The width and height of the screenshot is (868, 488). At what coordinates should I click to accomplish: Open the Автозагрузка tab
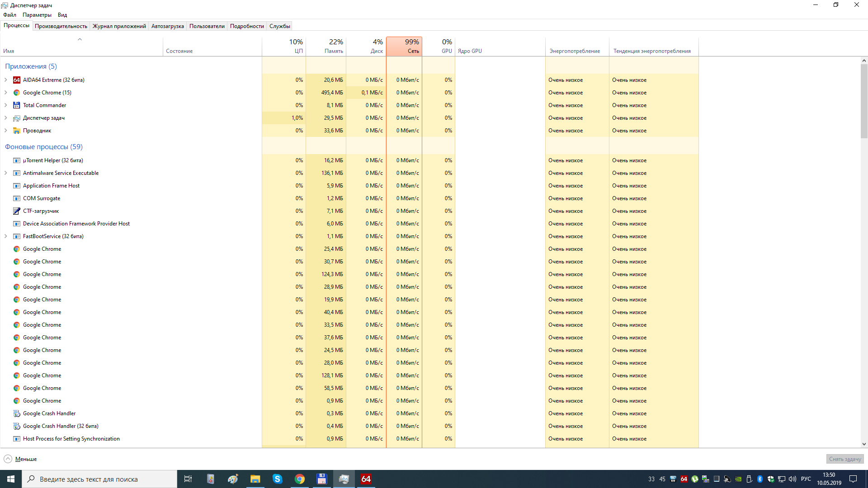(x=167, y=26)
